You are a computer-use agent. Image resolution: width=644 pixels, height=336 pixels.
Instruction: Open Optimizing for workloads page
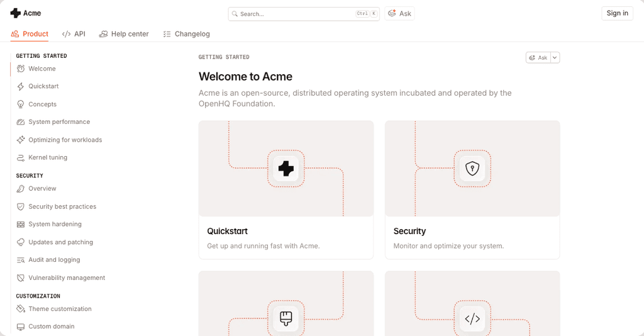pos(65,140)
